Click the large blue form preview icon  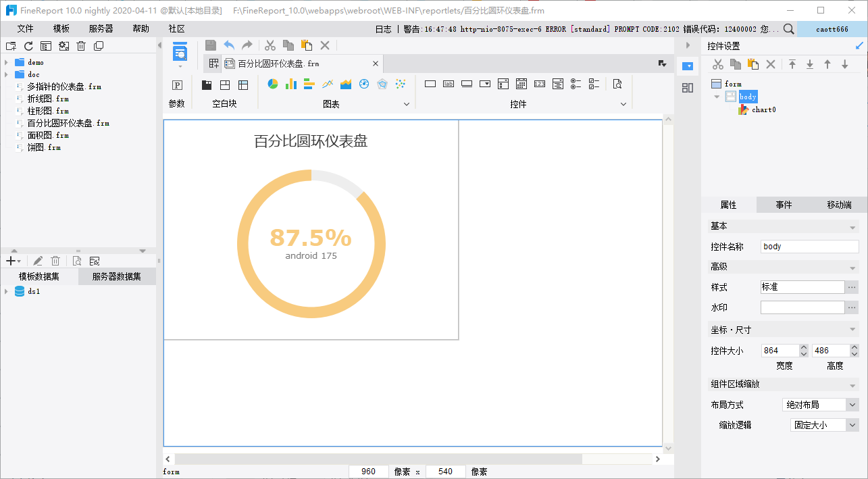click(180, 52)
